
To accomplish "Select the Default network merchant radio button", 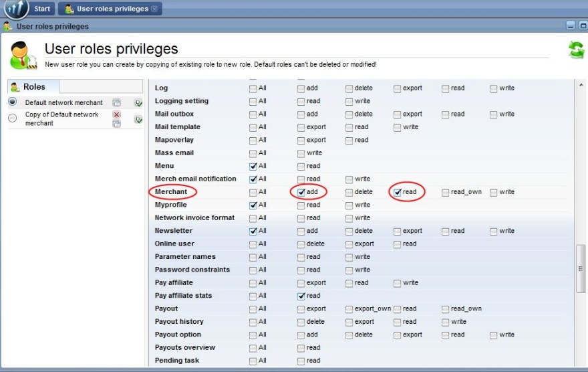I will click(x=13, y=102).
